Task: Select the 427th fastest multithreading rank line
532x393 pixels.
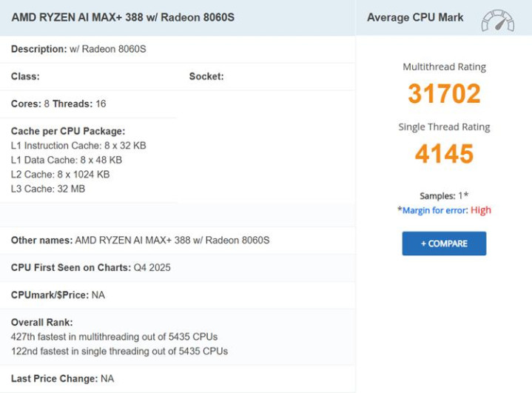Action: [x=114, y=337]
